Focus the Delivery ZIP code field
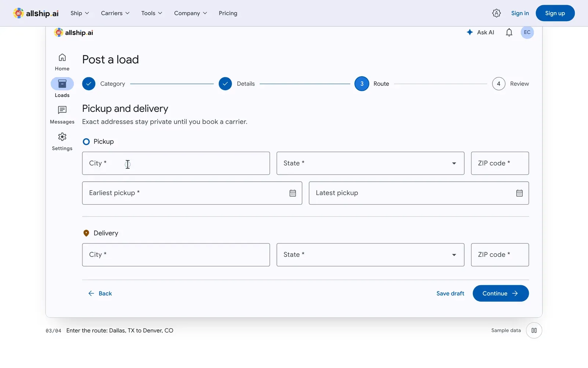The height and width of the screenshot is (368, 588). pyautogui.click(x=500, y=255)
